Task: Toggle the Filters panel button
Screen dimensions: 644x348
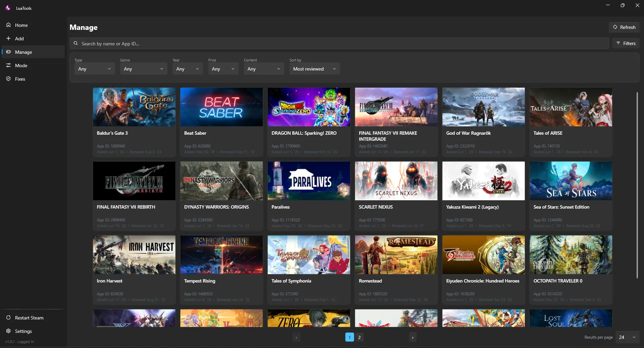Action: pos(626,43)
